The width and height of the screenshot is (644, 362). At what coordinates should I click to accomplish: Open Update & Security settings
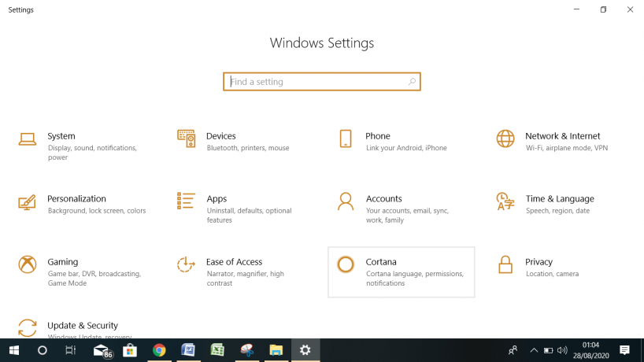pos(82,326)
